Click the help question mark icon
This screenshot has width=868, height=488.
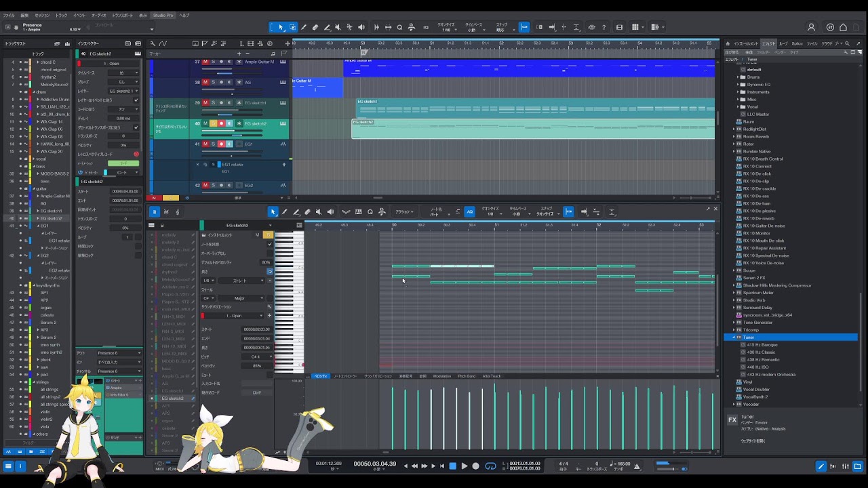click(604, 27)
